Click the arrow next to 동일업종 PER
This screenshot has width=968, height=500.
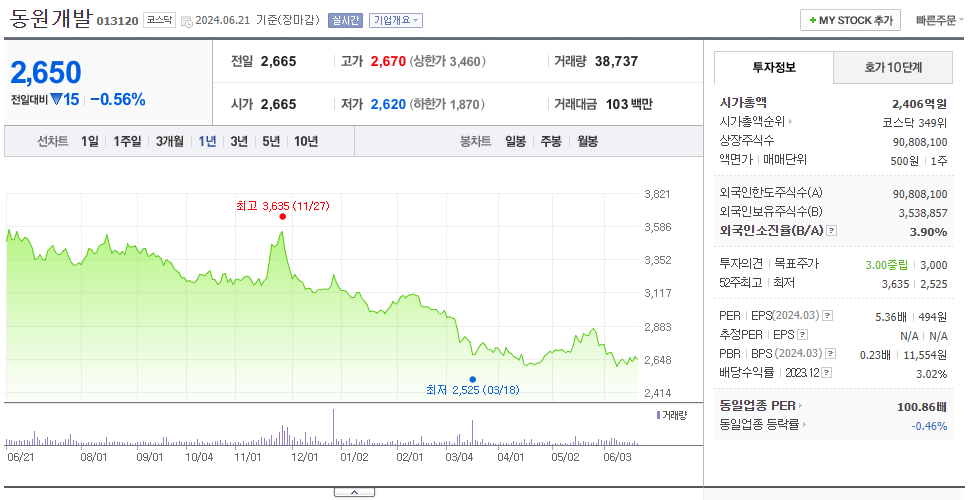800,406
